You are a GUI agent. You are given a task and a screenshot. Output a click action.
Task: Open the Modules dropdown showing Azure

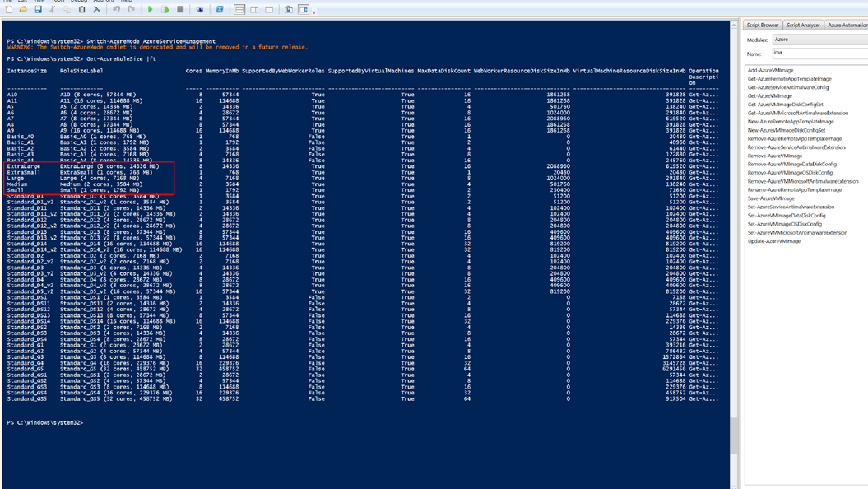coord(820,40)
